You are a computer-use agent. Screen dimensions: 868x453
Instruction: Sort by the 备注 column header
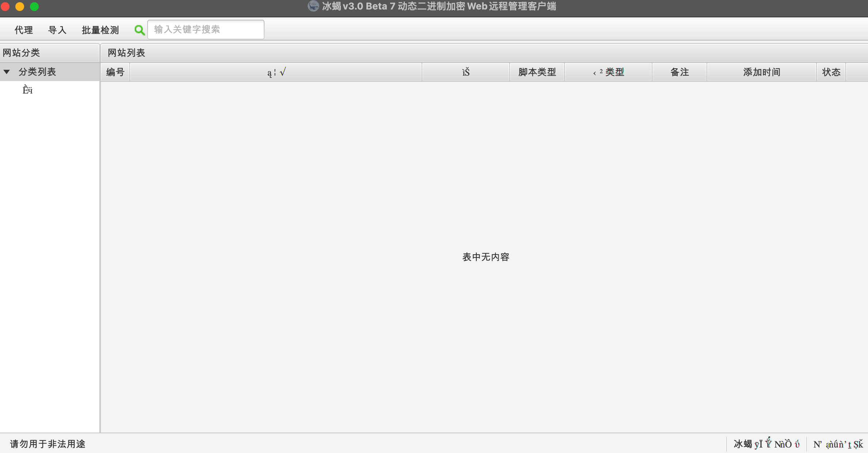tap(679, 72)
